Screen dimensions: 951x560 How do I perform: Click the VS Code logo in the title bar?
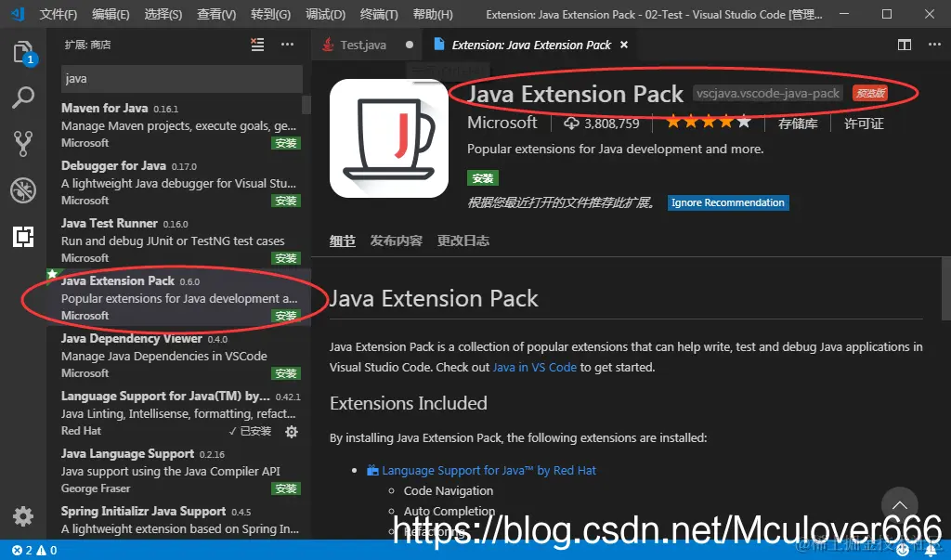(18, 13)
